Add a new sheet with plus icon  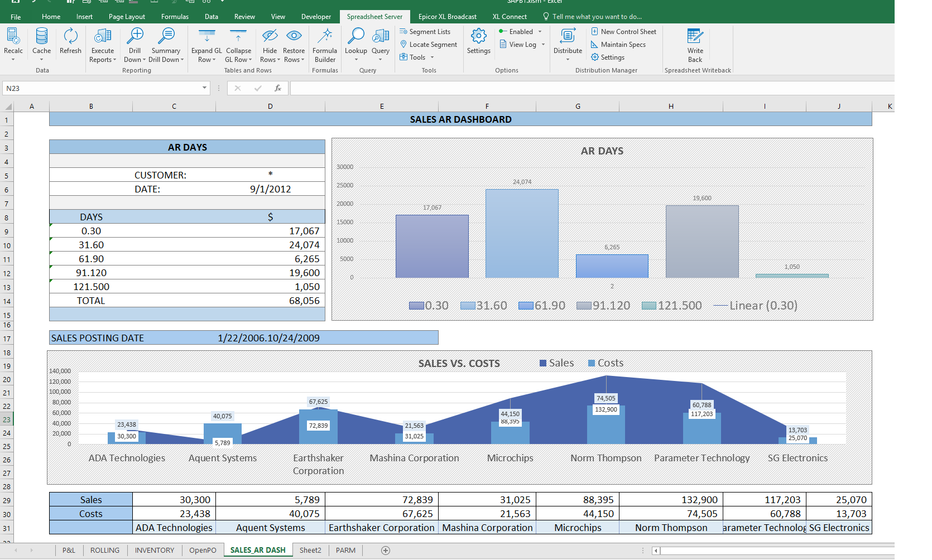point(385,551)
